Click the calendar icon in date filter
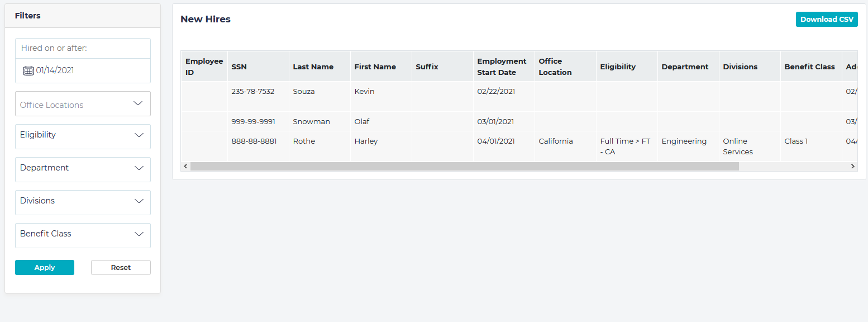The image size is (868, 322). [x=28, y=71]
